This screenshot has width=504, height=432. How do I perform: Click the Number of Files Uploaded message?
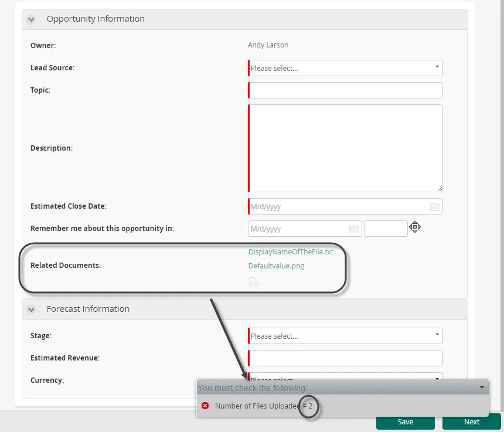tap(264, 406)
